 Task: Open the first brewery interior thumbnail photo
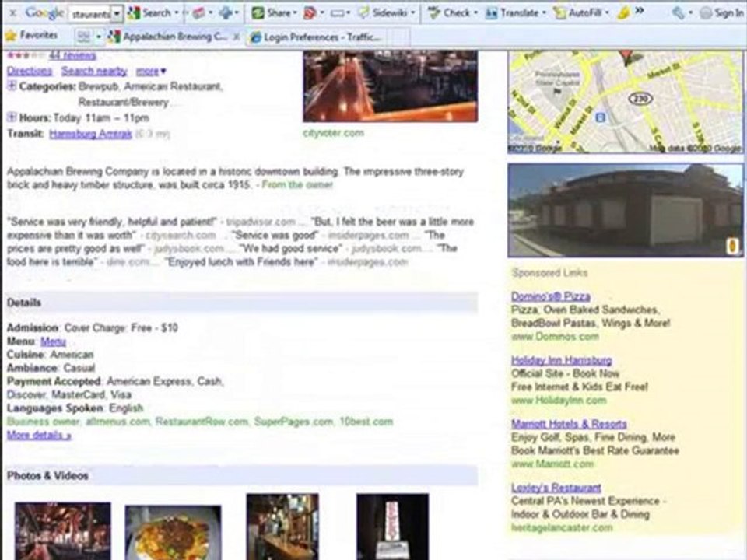[x=63, y=531]
